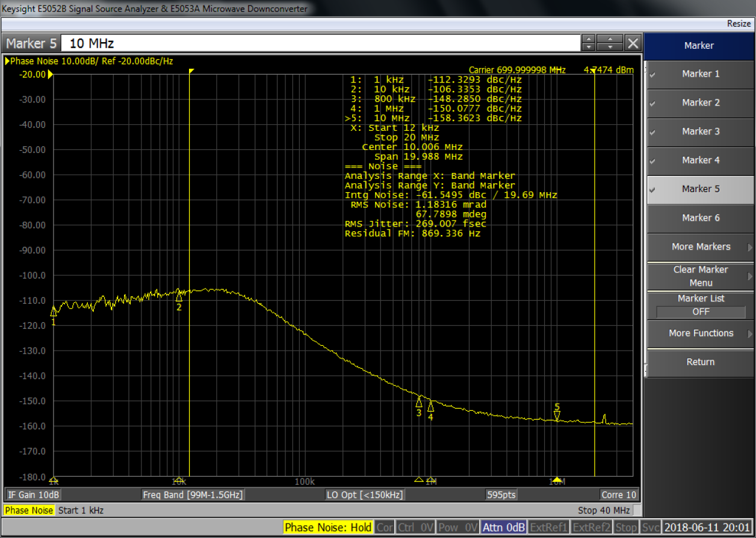This screenshot has height=538, width=756.
Task: Click the Attn 0dB attenuation indicator
Action: [x=504, y=527]
